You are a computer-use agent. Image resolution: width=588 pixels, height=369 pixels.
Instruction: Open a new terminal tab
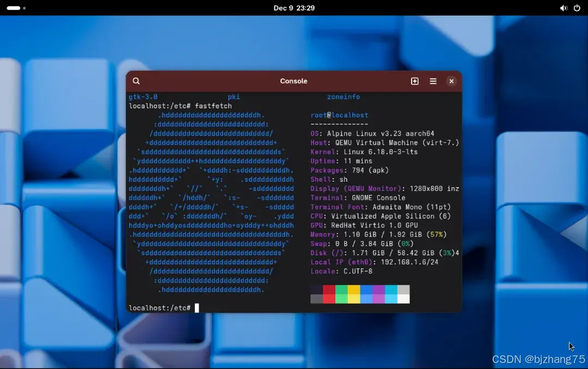pyautogui.click(x=414, y=81)
